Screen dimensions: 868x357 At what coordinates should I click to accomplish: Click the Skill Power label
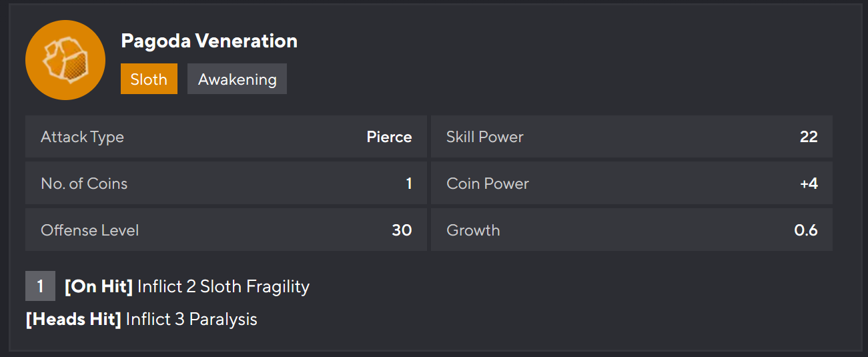point(485,137)
